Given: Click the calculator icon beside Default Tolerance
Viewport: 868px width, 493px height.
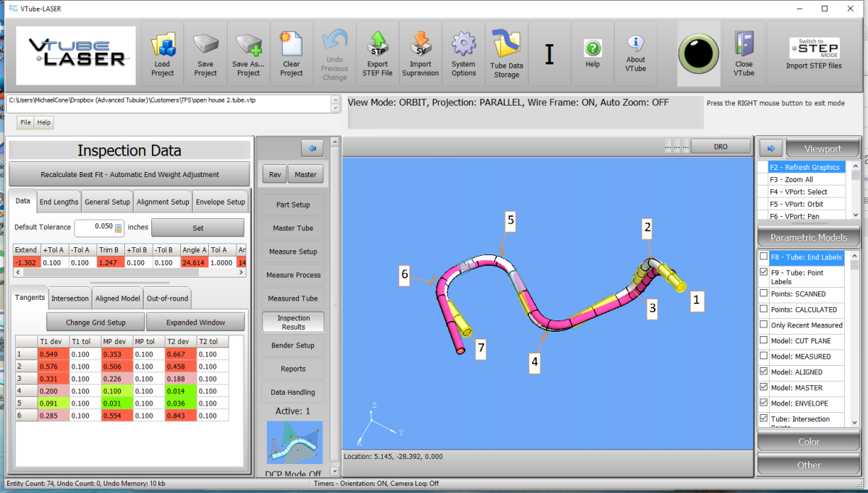Looking at the screenshot, I should coord(119,228).
